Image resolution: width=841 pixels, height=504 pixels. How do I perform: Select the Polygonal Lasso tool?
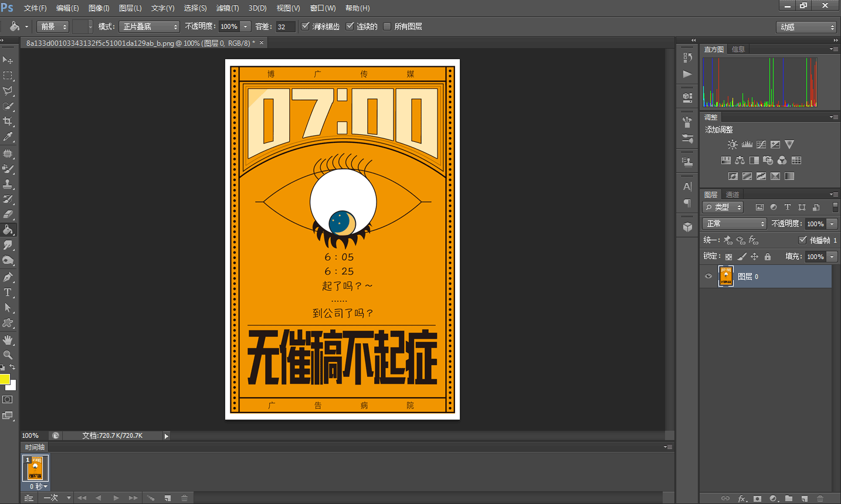click(8, 91)
